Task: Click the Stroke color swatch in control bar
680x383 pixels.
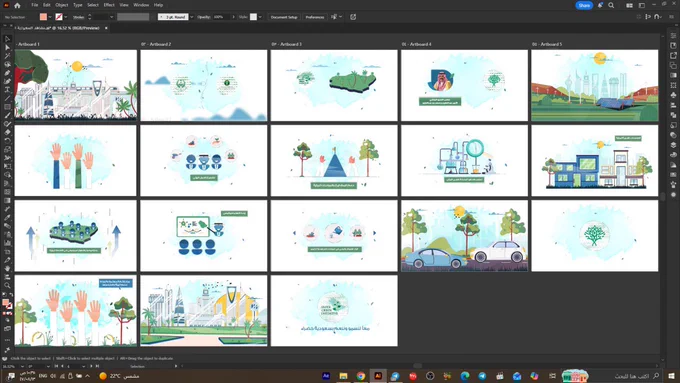Action: [59, 17]
